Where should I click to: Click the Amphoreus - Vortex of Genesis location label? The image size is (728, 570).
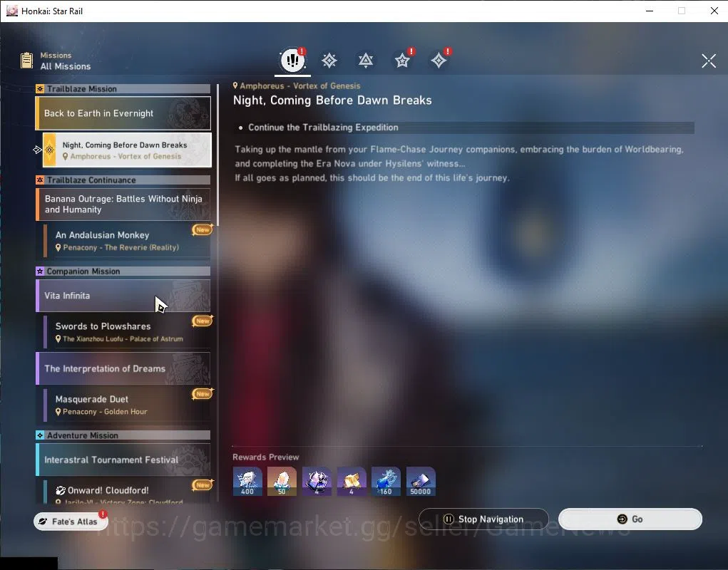tap(297, 85)
